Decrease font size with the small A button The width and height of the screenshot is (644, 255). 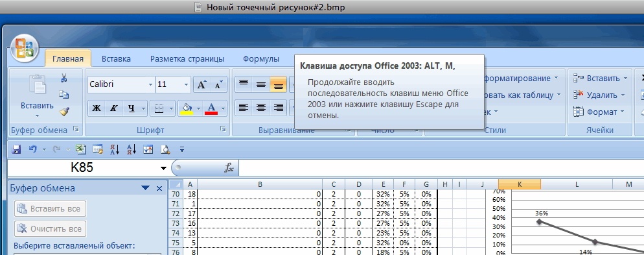218,85
